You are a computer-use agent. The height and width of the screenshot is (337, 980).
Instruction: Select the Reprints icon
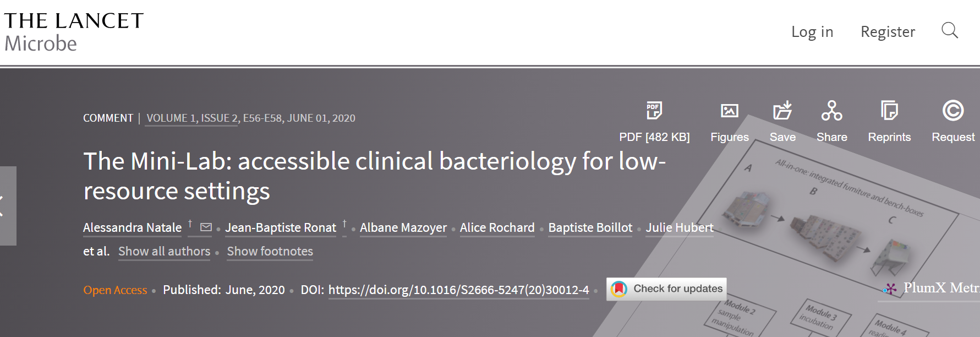(x=889, y=110)
